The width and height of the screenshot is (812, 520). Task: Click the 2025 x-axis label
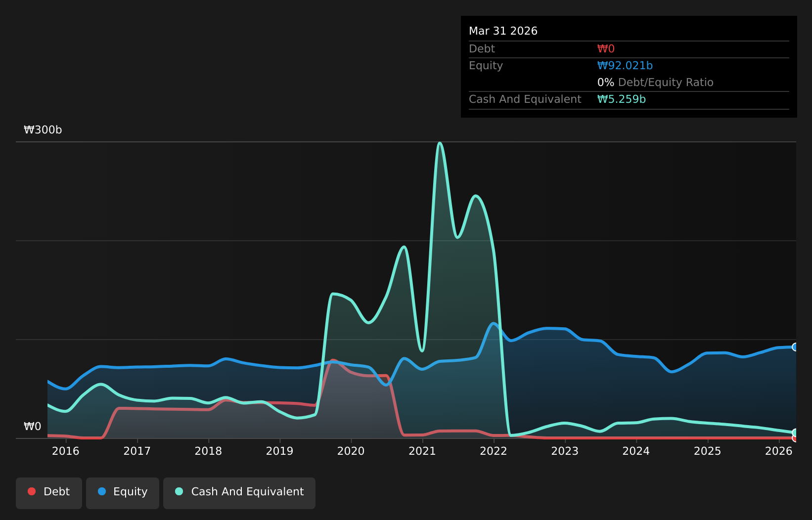click(x=708, y=451)
